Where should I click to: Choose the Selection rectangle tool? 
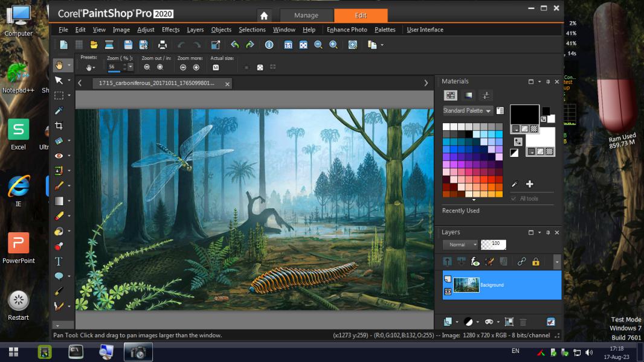59,95
